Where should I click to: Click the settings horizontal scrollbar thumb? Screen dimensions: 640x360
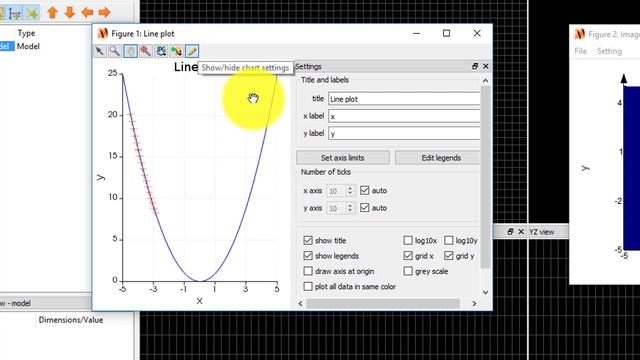click(383, 303)
